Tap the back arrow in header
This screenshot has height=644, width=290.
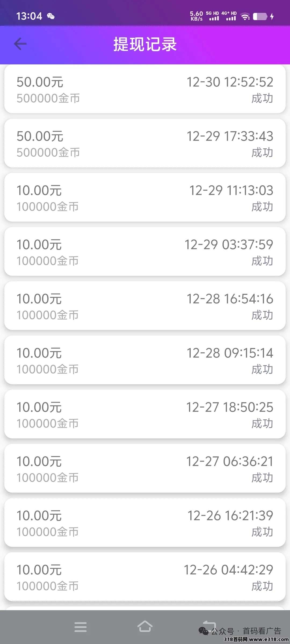tap(20, 44)
